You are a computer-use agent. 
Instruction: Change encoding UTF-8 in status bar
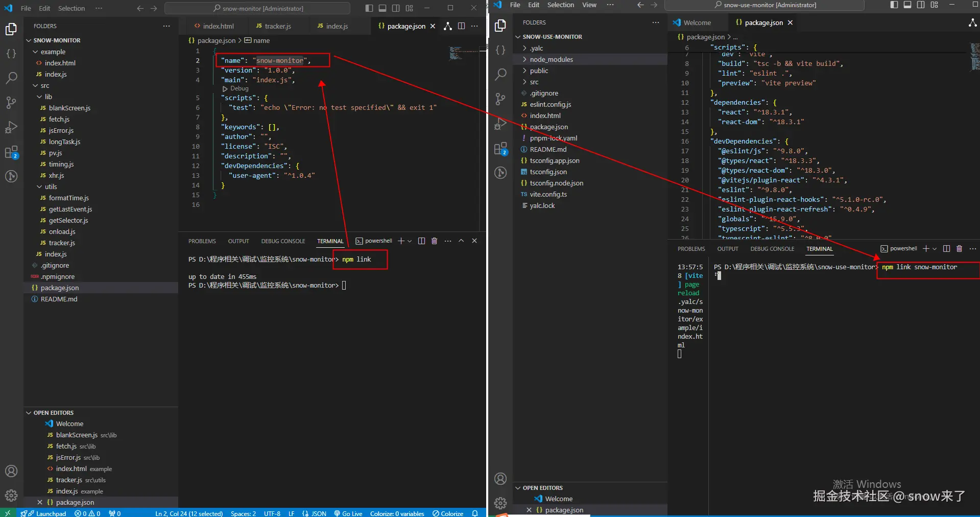(x=272, y=513)
